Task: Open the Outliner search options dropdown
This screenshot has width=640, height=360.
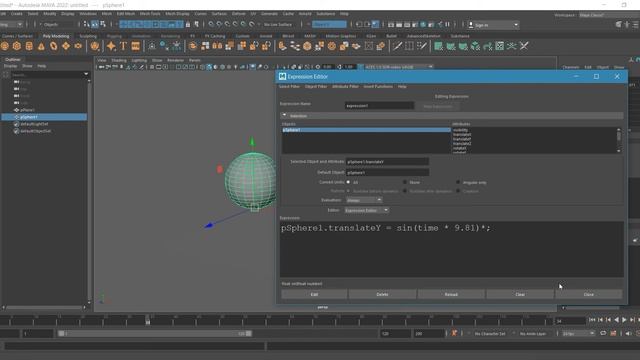Action: coord(86,74)
